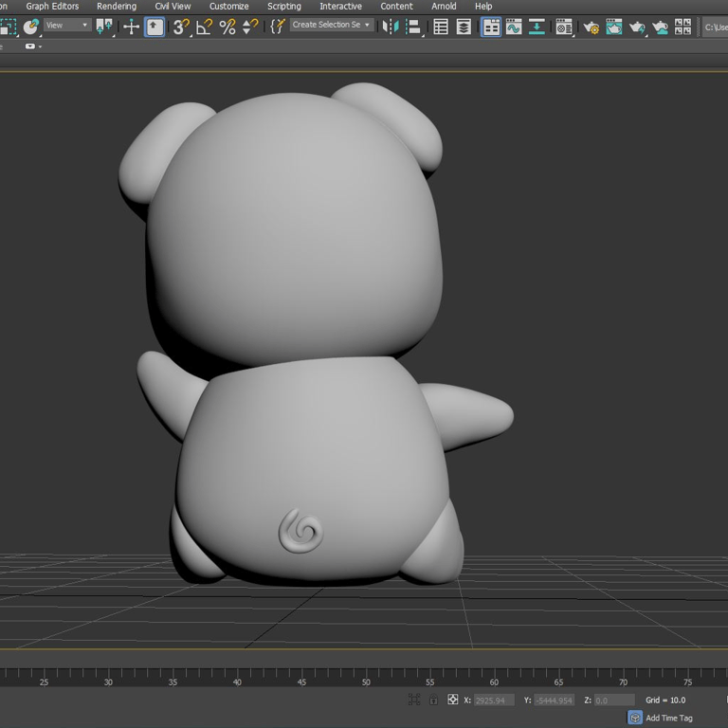Open the Rendering menu

[117, 7]
